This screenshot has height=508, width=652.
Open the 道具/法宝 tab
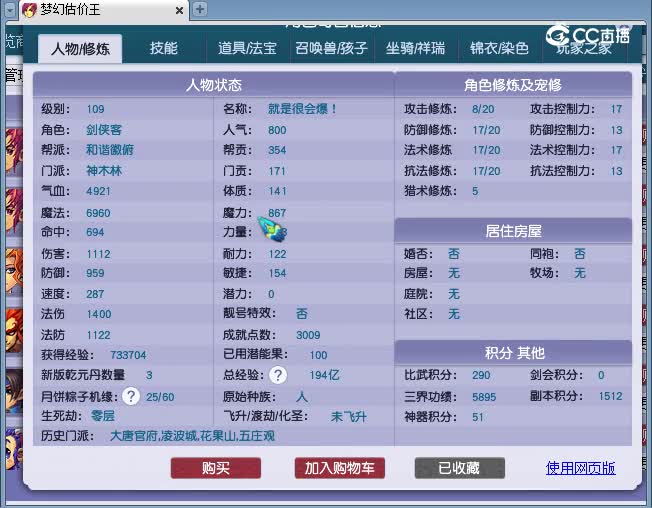(x=247, y=49)
